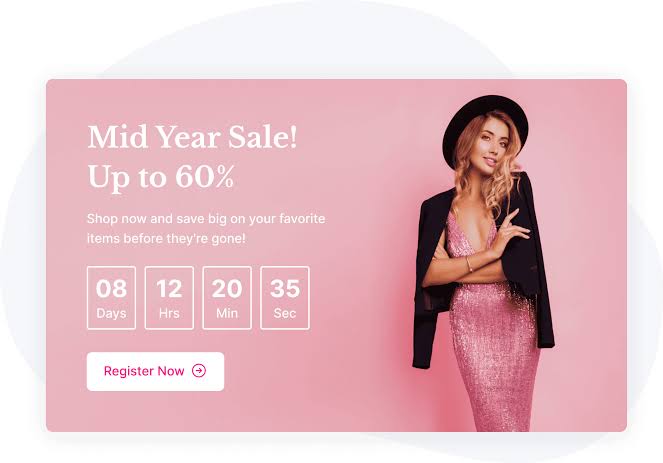Screen dimensions: 663x463
Task: Select the 12 hours countdown number
Action: tap(169, 289)
